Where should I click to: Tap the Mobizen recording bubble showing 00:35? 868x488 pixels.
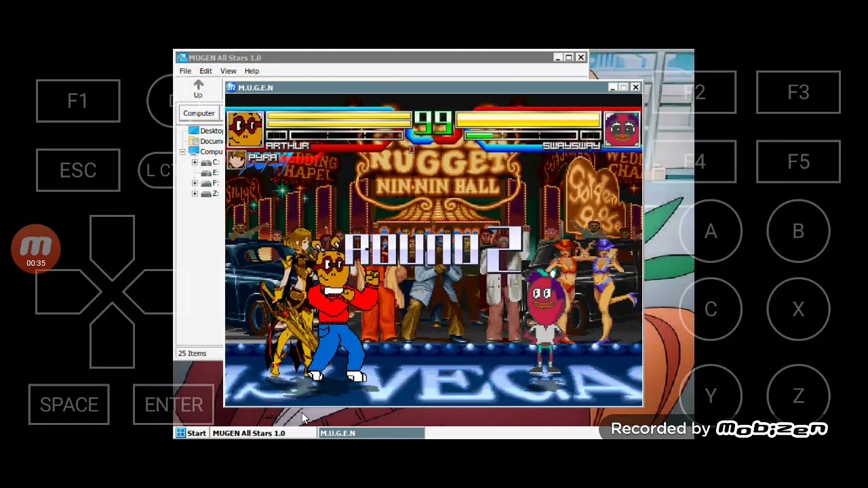point(36,249)
